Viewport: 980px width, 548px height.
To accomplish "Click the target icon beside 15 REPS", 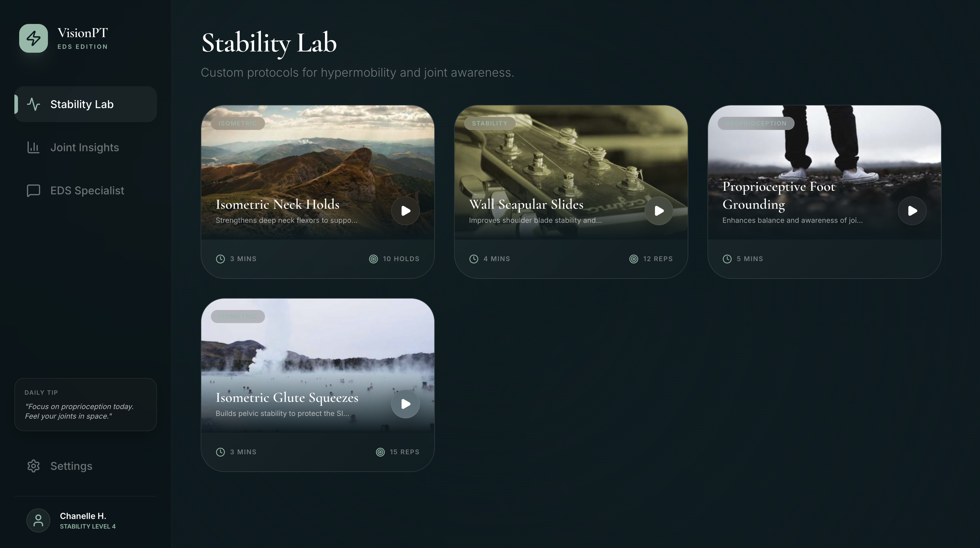I will [380, 452].
